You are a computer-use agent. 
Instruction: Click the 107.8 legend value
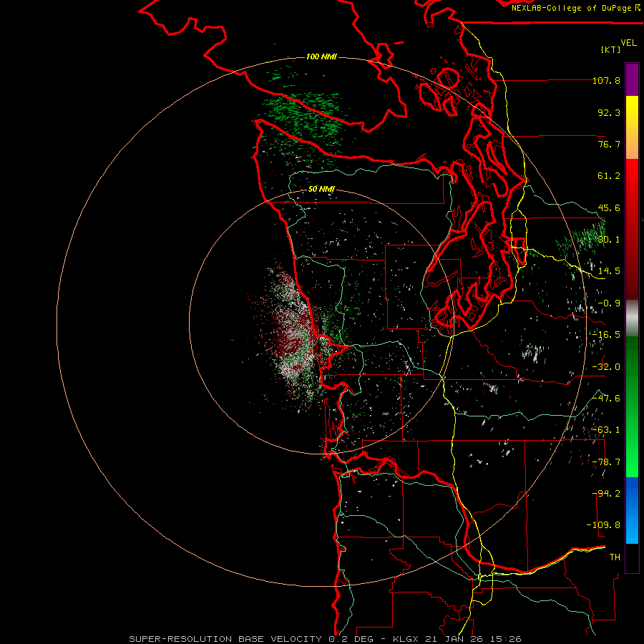click(x=606, y=80)
